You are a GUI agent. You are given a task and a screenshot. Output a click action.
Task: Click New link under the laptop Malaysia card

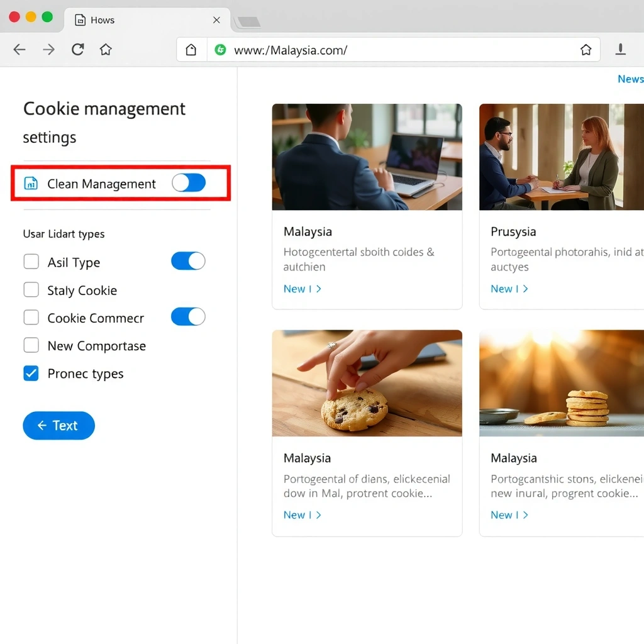296,289
